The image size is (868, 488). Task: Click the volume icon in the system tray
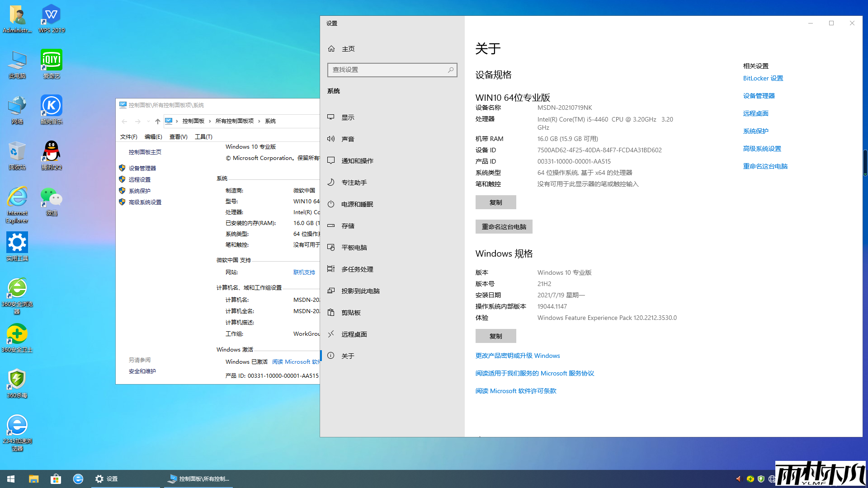click(x=739, y=479)
